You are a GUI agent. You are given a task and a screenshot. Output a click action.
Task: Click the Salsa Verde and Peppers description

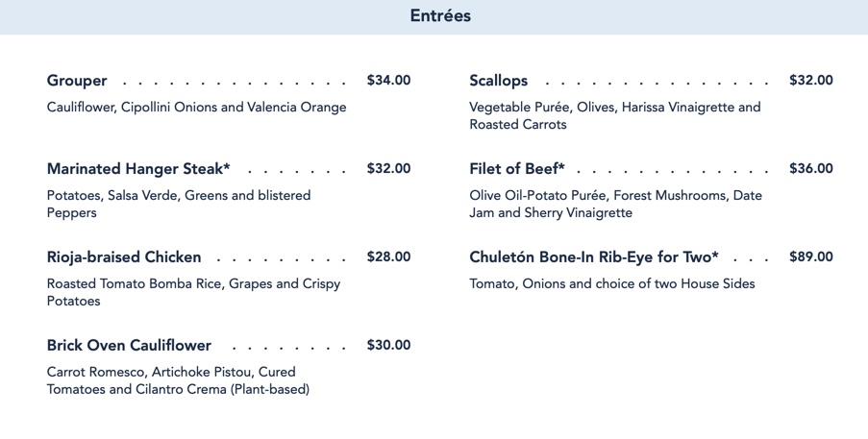point(179,204)
